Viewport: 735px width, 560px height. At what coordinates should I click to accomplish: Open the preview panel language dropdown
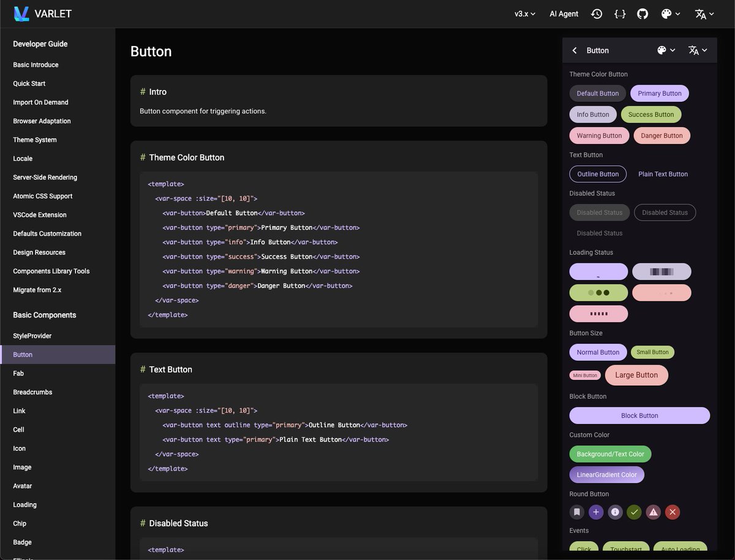[698, 50]
